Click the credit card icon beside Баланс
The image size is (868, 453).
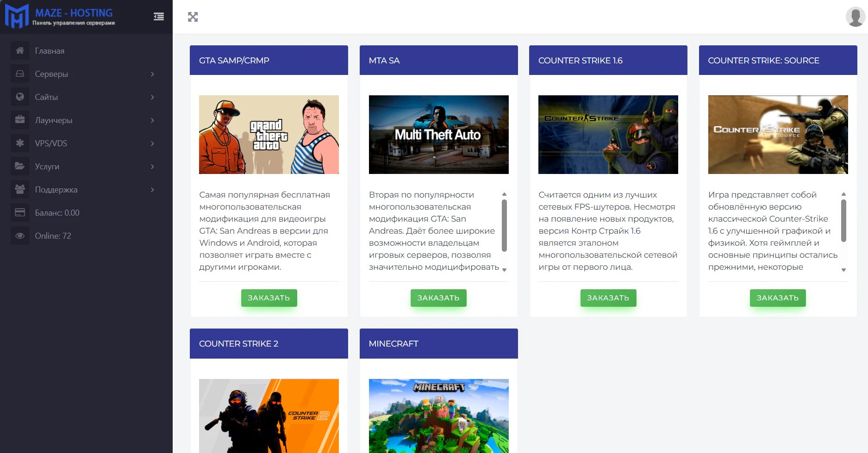click(x=20, y=212)
